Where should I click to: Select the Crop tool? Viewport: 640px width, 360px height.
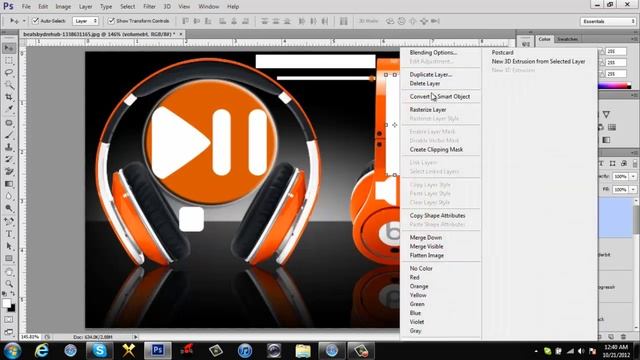pyautogui.click(x=9, y=97)
